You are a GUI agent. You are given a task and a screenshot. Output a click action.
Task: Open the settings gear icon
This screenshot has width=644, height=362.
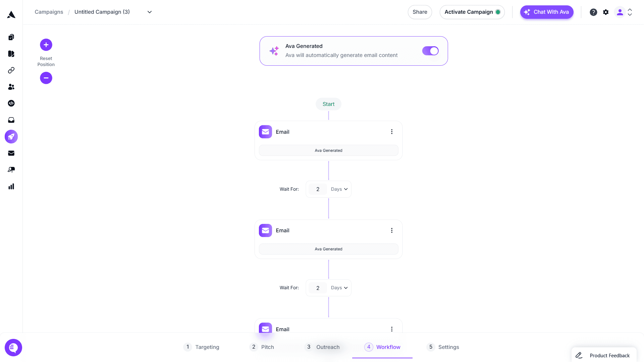606,12
